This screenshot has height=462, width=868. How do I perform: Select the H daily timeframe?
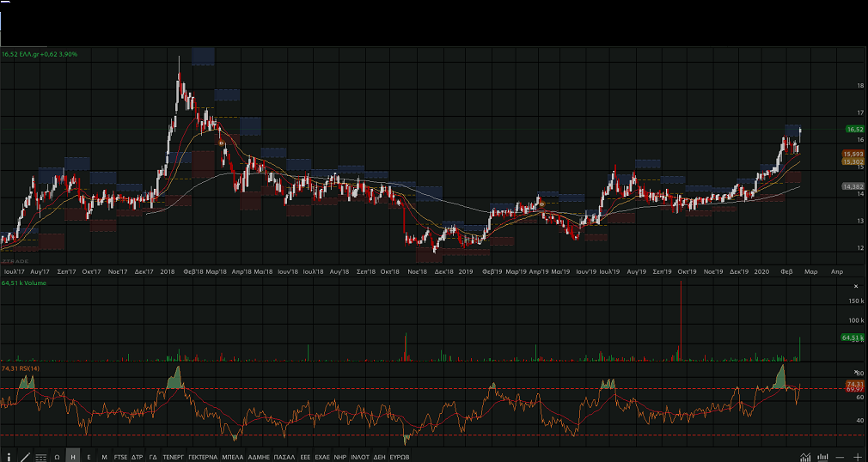click(73, 457)
